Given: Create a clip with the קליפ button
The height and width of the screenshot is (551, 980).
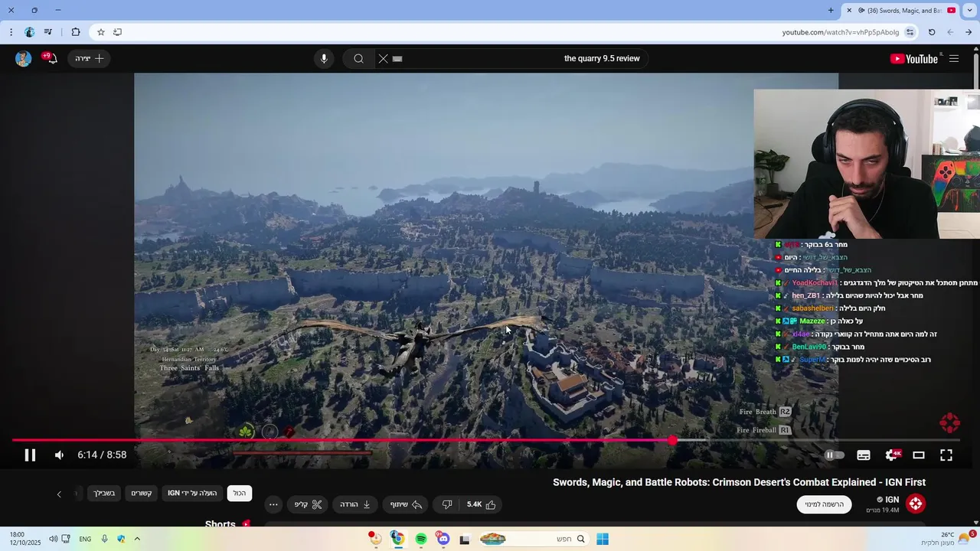Looking at the screenshot, I should point(309,504).
